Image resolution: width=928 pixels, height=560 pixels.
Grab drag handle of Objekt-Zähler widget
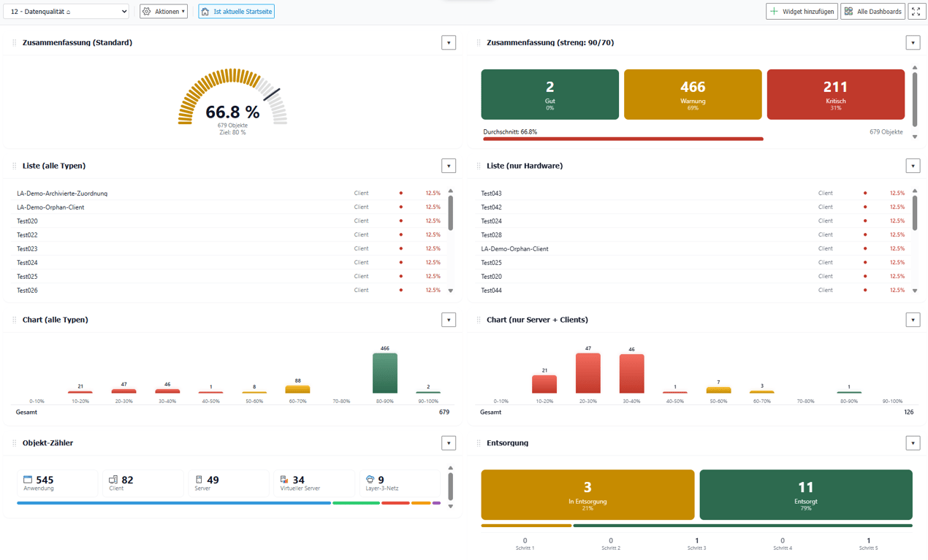click(x=15, y=443)
